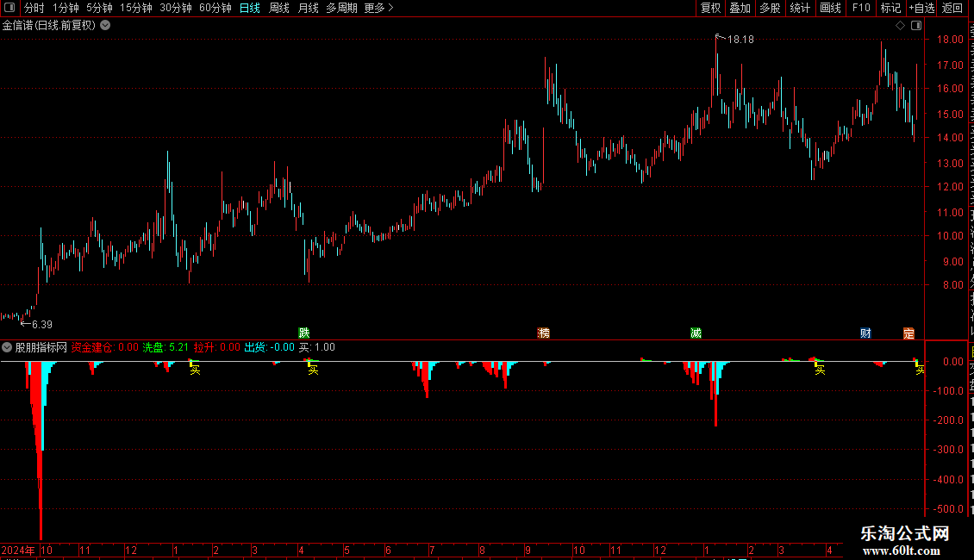The image size is (974, 560).
Task: Switch to 分时 intraday view
Action: pyautogui.click(x=34, y=8)
